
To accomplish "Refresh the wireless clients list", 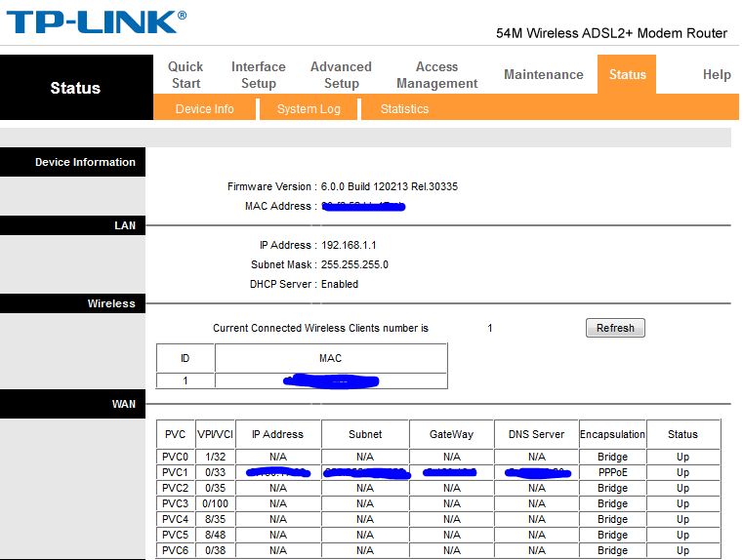I will click(615, 328).
